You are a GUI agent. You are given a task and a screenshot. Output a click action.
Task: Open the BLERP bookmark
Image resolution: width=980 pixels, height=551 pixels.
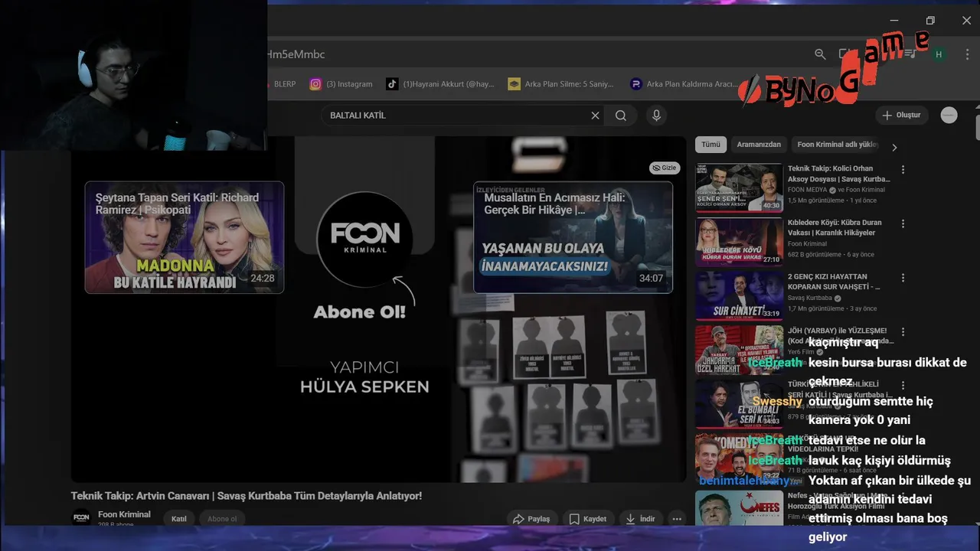283,84
